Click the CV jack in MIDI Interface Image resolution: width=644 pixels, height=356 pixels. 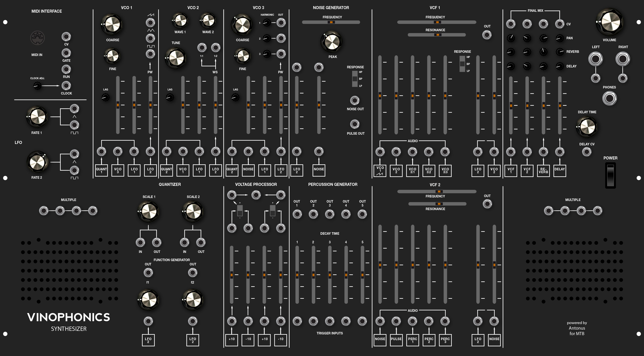click(x=66, y=37)
